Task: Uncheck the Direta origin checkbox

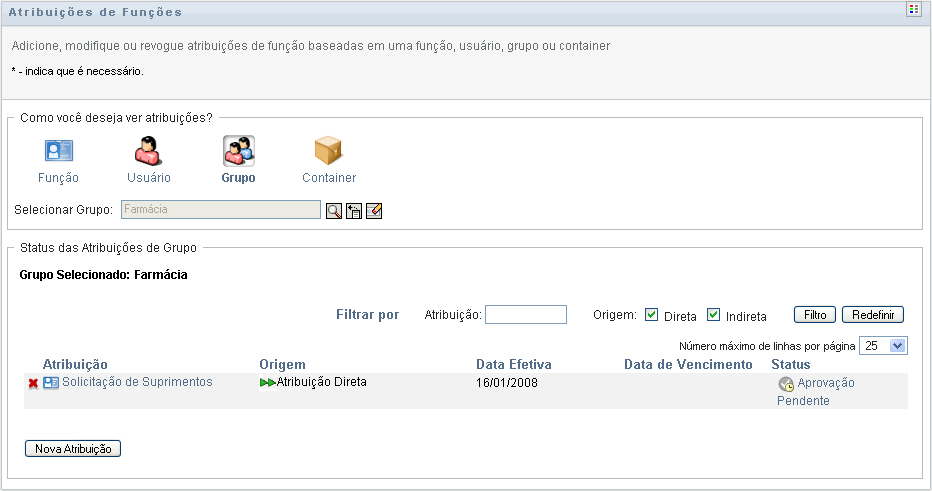Action: (651, 315)
